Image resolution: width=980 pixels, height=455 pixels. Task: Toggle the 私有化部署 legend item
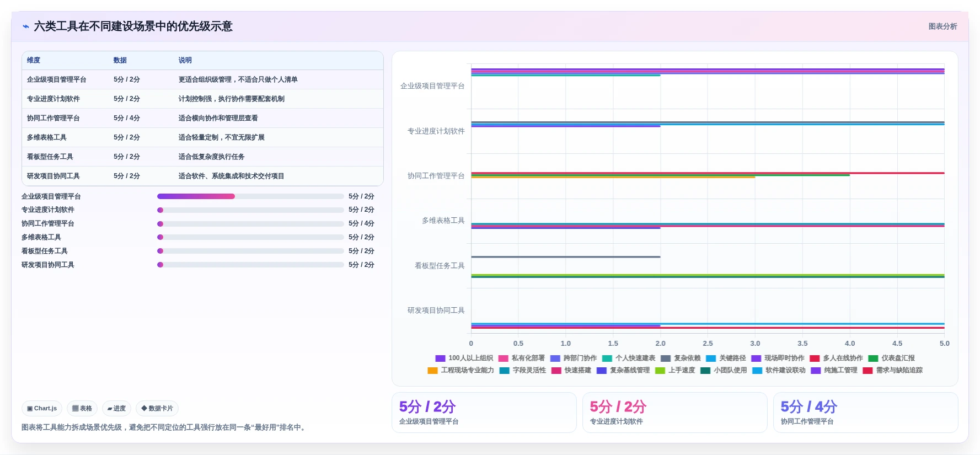[x=521, y=358]
